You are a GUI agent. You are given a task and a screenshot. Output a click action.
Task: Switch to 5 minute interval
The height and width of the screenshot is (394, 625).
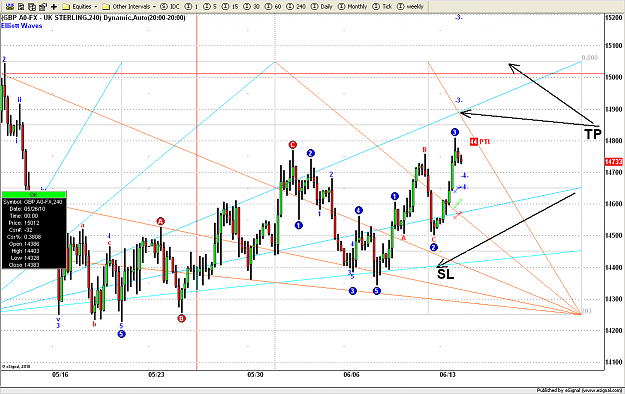click(210, 7)
